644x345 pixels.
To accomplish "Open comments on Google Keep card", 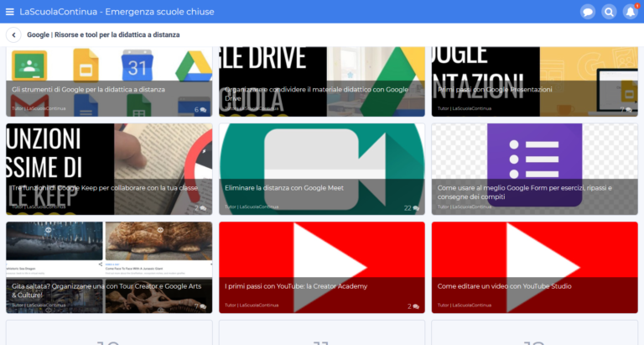I will 200,208.
